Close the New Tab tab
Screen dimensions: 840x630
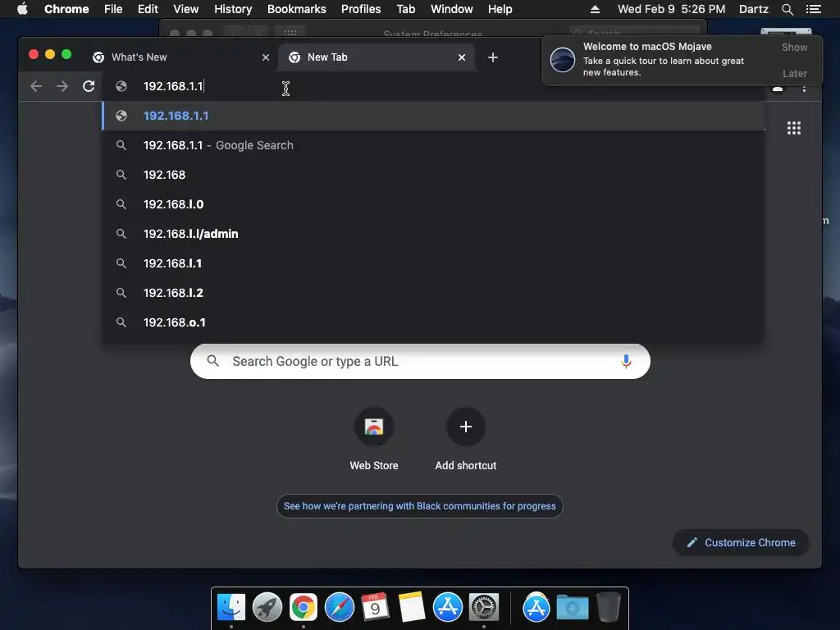tap(462, 57)
